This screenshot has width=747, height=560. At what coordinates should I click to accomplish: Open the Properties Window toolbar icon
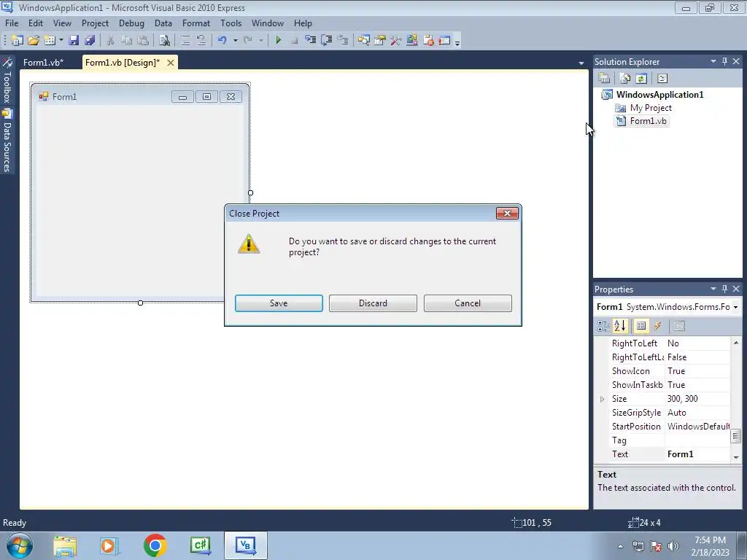coord(379,41)
